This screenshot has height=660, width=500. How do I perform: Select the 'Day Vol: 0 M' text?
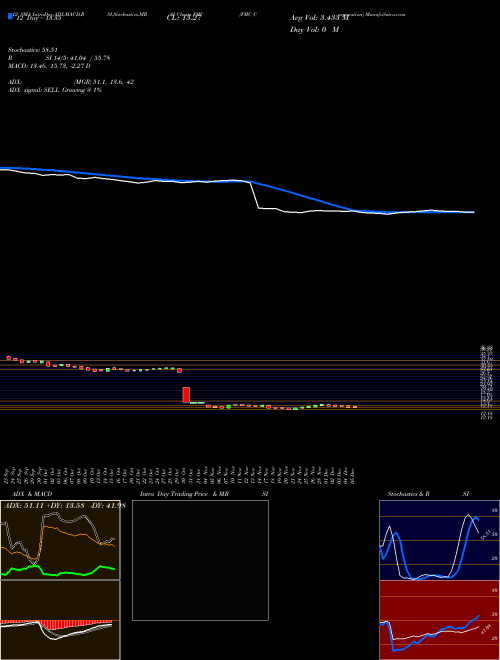pos(314,30)
